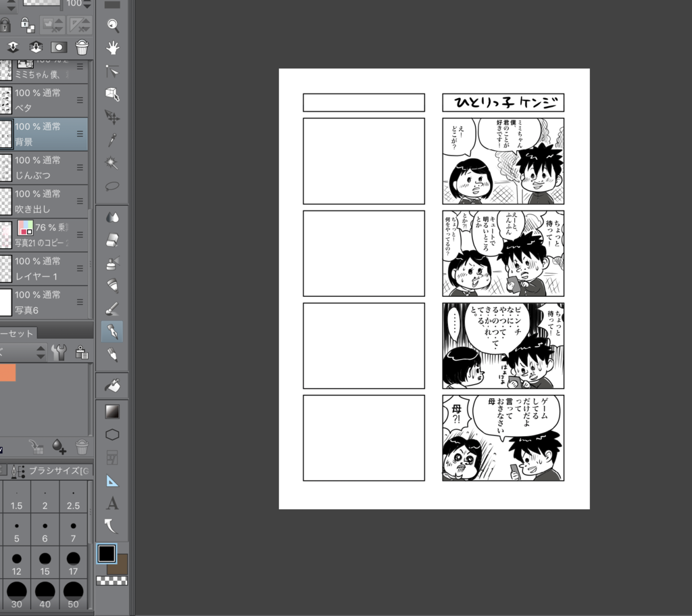692x616 pixels.
Task: Toggle lock transparent pixels icon
Action: (28, 25)
